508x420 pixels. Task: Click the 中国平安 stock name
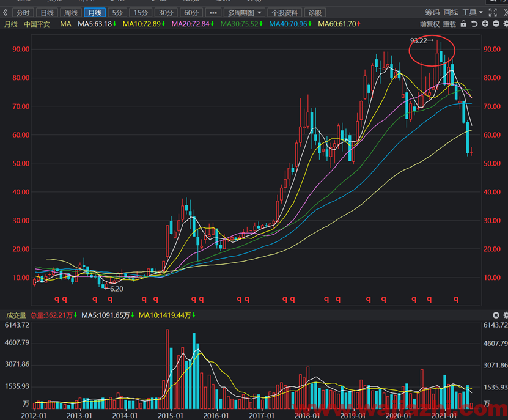point(37,24)
